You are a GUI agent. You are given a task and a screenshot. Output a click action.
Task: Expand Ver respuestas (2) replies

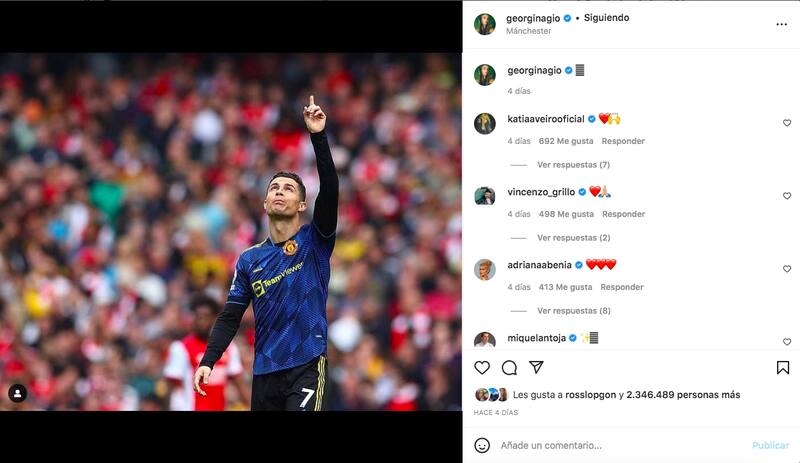(573, 238)
